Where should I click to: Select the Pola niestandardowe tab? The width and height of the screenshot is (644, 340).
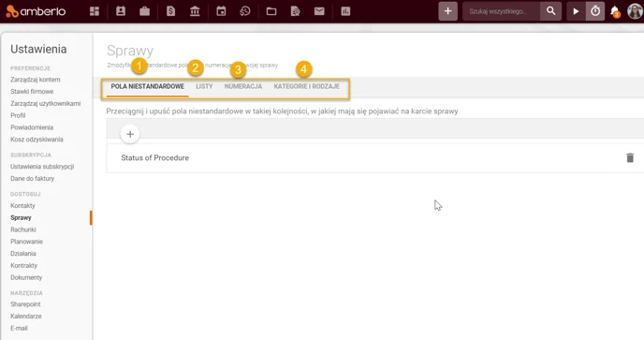148,87
